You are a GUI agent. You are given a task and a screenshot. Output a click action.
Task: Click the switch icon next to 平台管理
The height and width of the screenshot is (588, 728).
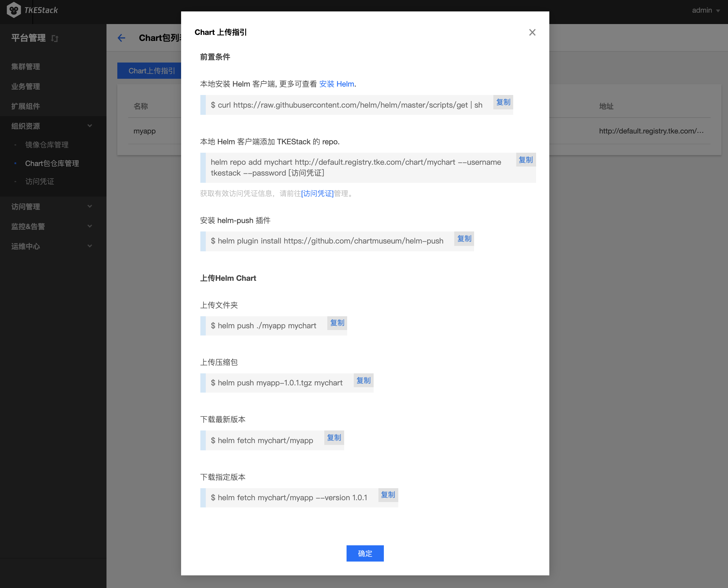pos(54,38)
